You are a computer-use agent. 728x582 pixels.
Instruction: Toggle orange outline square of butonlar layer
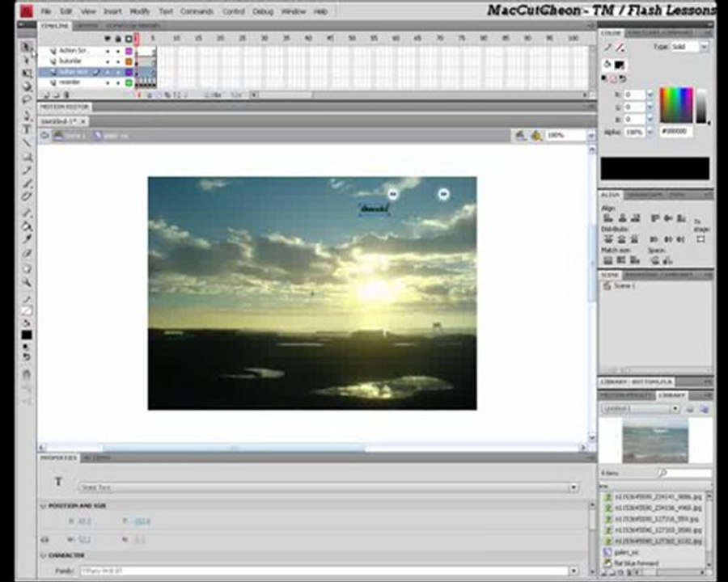(129, 61)
